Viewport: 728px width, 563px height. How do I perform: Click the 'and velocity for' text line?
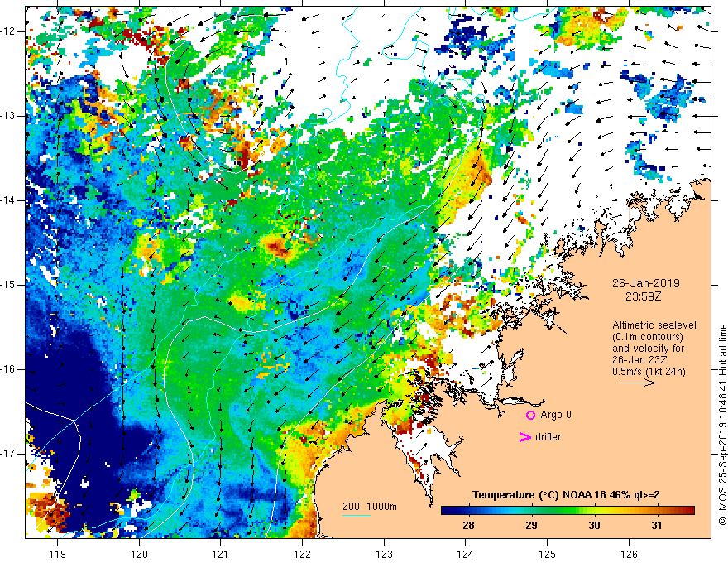(648, 349)
